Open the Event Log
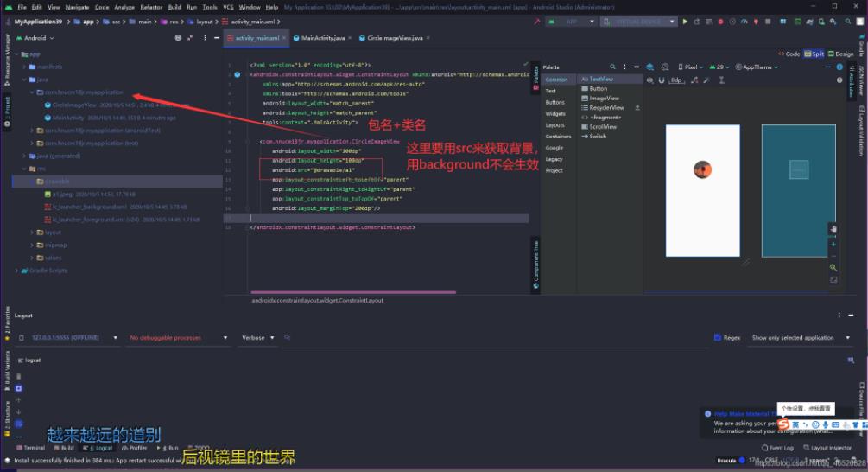 pyautogui.click(x=778, y=448)
